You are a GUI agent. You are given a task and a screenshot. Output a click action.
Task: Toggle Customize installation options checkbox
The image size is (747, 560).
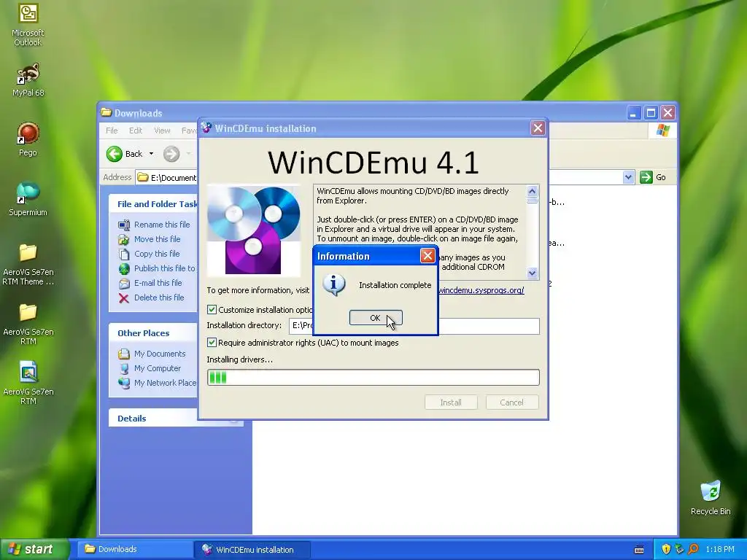212,309
